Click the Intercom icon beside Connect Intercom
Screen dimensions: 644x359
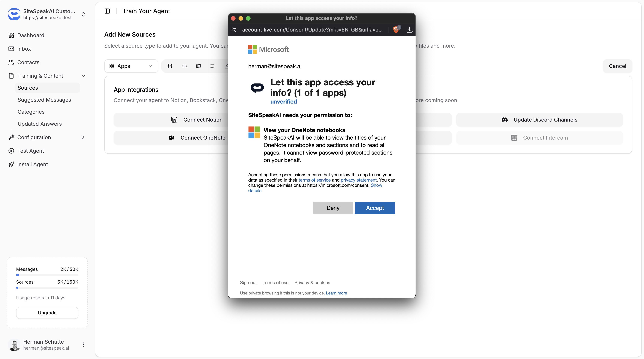(x=514, y=137)
